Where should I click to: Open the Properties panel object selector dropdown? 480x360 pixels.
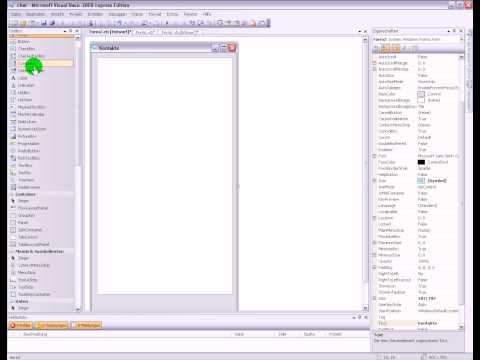coord(462,39)
